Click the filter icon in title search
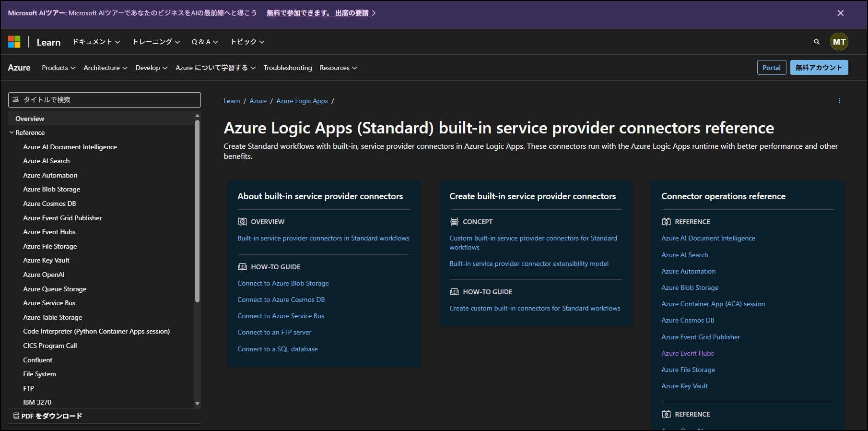868x431 pixels. tap(16, 100)
